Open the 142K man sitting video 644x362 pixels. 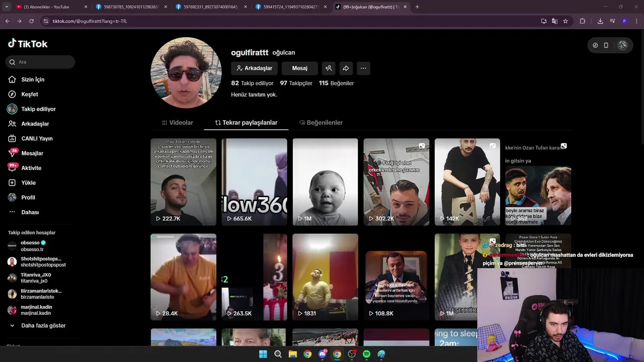click(x=467, y=182)
